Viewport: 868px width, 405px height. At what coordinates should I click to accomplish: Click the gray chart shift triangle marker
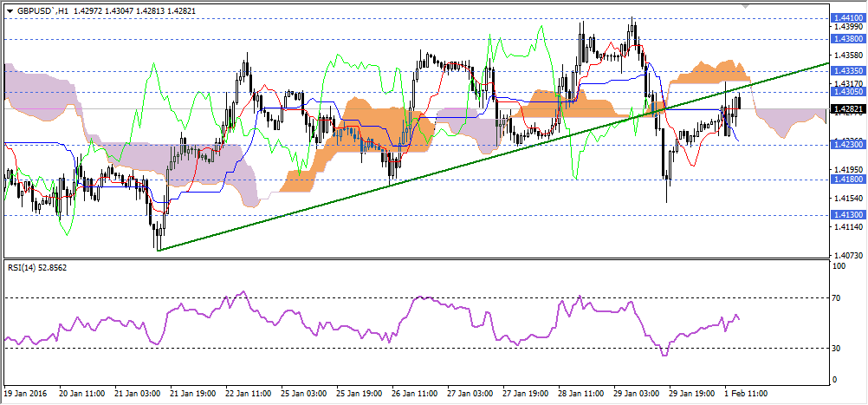(x=746, y=6)
